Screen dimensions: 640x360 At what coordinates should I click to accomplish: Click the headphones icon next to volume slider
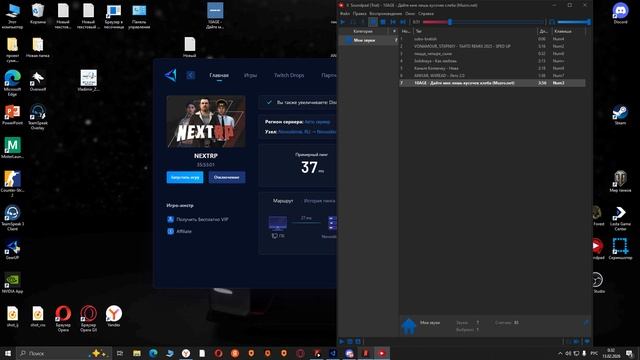(552, 22)
